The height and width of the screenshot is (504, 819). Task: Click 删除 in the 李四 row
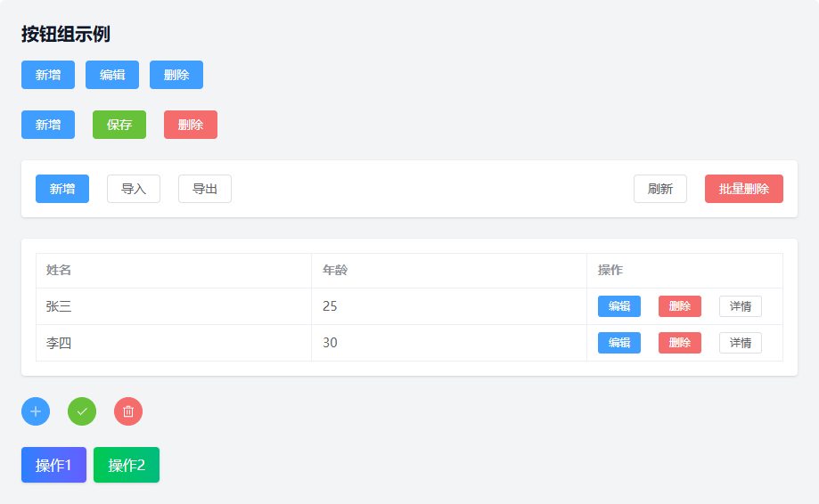click(680, 343)
